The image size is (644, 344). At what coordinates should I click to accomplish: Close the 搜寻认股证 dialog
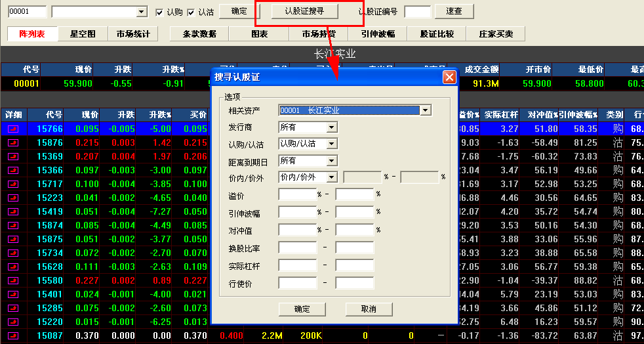point(449,77)
